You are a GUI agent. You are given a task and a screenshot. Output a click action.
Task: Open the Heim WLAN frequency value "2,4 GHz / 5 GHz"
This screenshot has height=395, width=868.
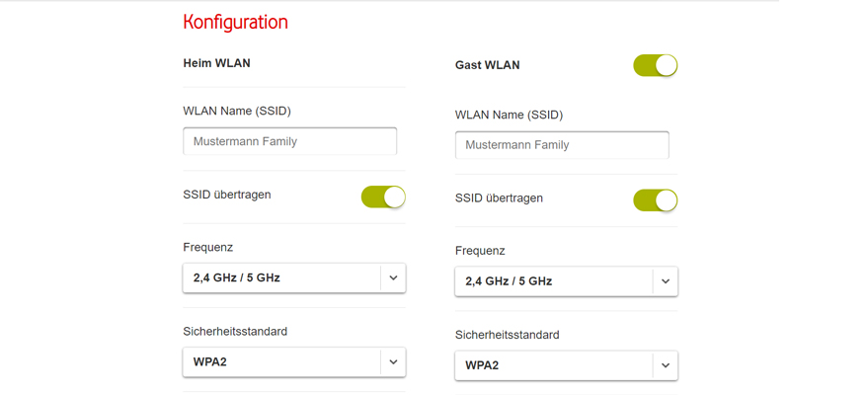click(x=237, y=278)
